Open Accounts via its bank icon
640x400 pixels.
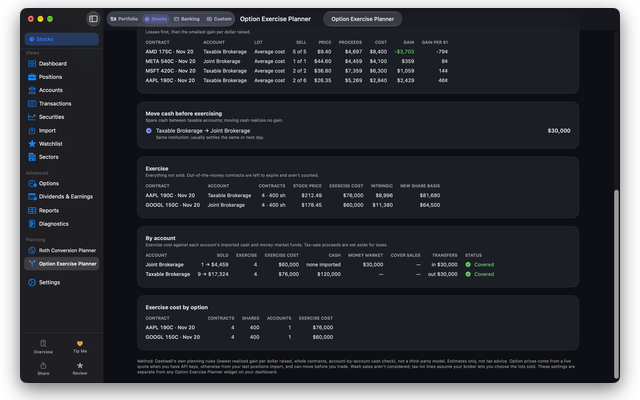coord(32,90)
